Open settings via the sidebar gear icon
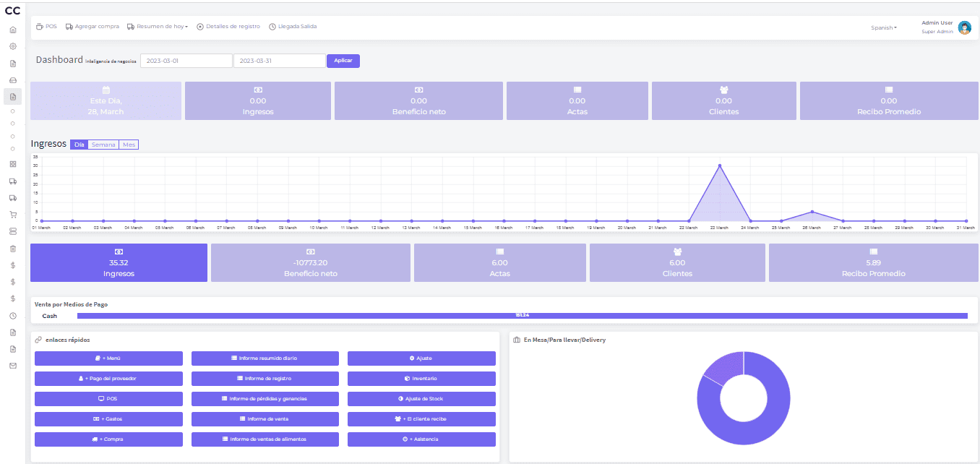980x464 pixels. pyautogui.click(x=12, y=46)
